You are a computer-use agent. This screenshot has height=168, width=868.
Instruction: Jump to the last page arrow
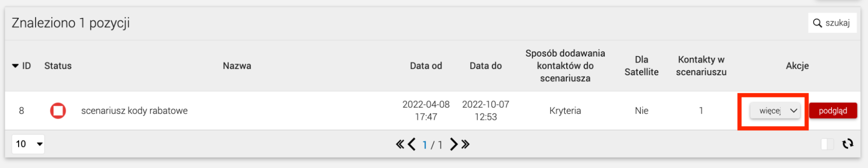[x=465, y=144]
